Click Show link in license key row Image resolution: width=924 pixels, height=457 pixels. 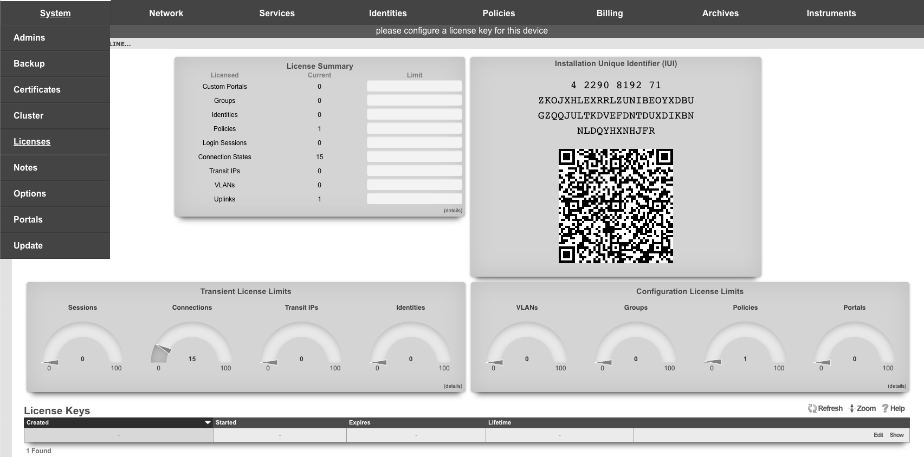coord(897,435)
